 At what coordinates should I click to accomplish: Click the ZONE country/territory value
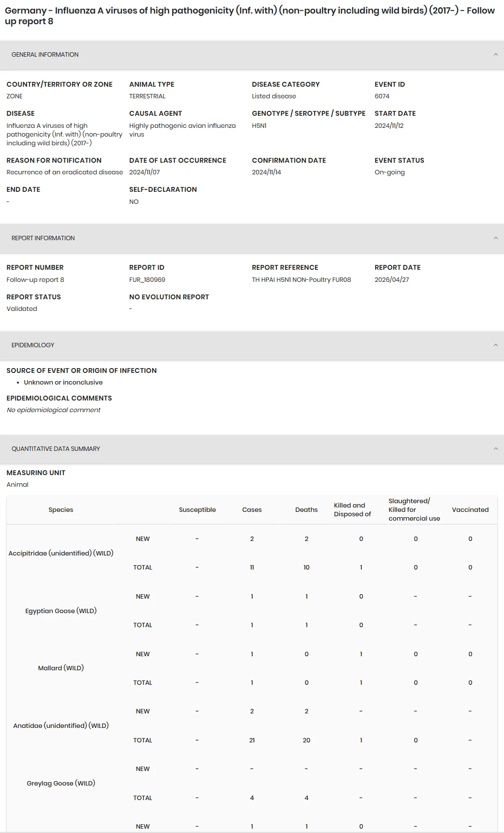coord(15,96)
